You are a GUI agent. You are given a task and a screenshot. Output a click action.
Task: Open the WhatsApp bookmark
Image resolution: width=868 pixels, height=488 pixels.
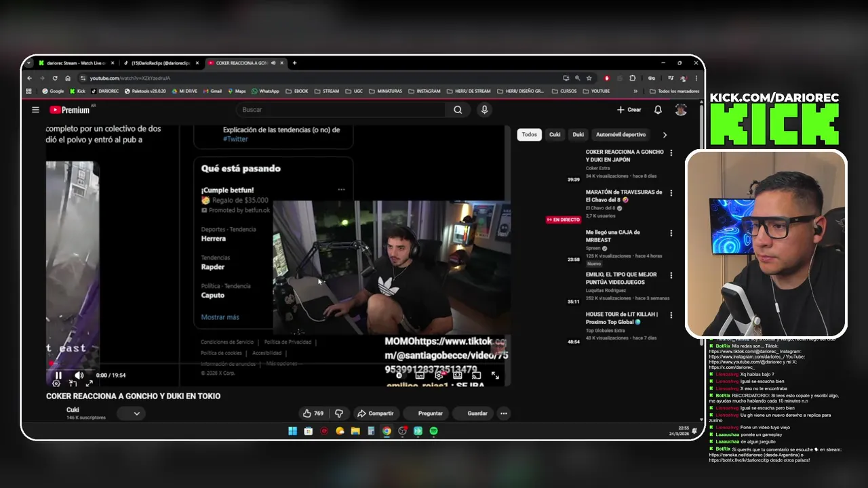[265, 91]
